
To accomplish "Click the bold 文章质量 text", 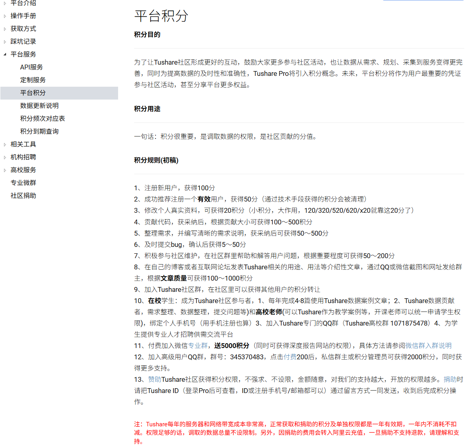I will (x=174, y=279).
